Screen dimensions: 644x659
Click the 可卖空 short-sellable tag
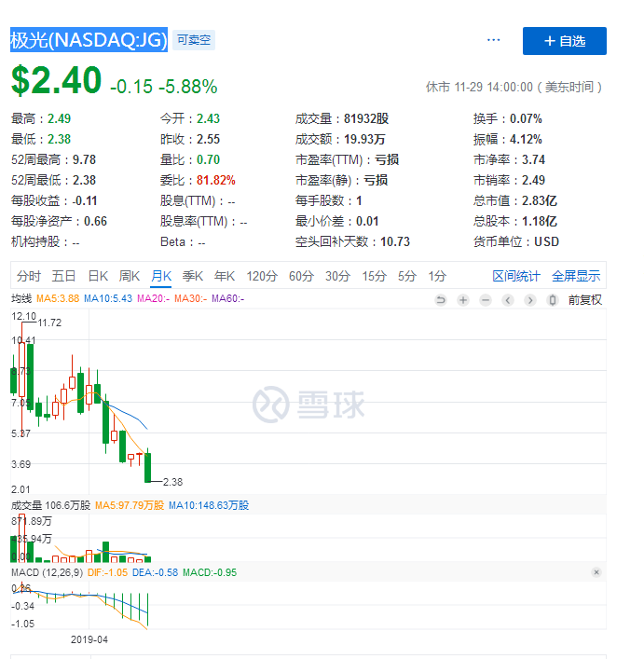pos(194,40)
